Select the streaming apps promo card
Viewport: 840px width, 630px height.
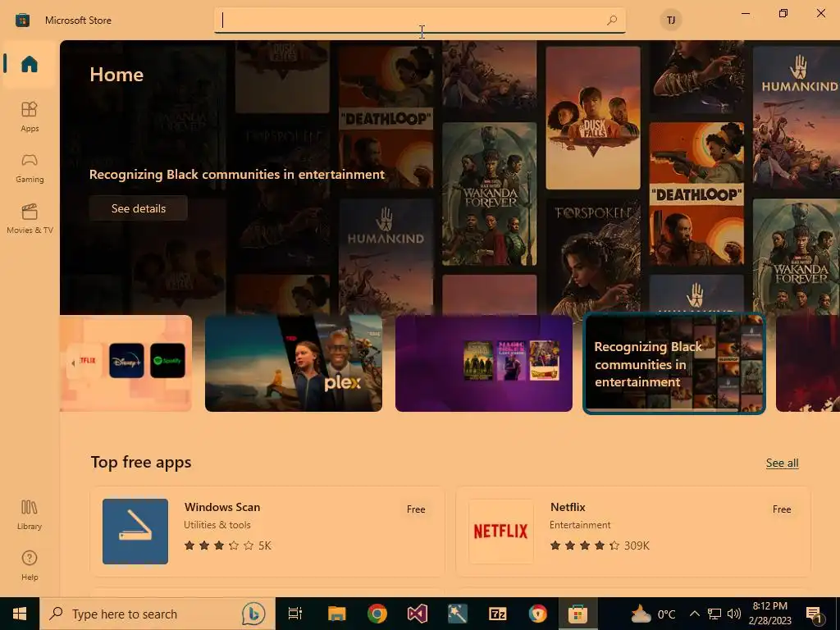[x=126, y=363]
